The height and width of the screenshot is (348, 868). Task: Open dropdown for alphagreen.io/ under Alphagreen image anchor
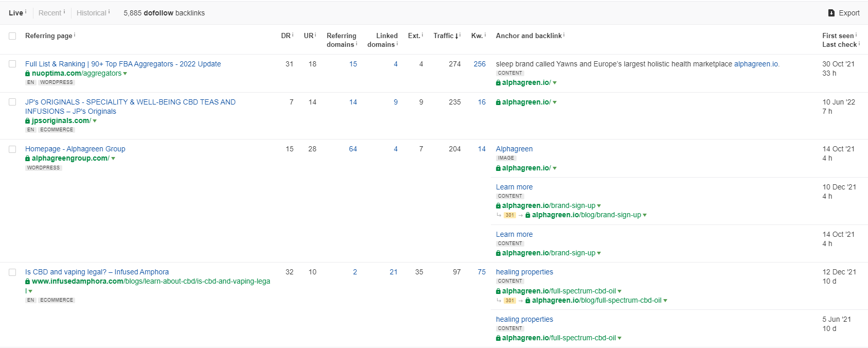tap(555, 168)
